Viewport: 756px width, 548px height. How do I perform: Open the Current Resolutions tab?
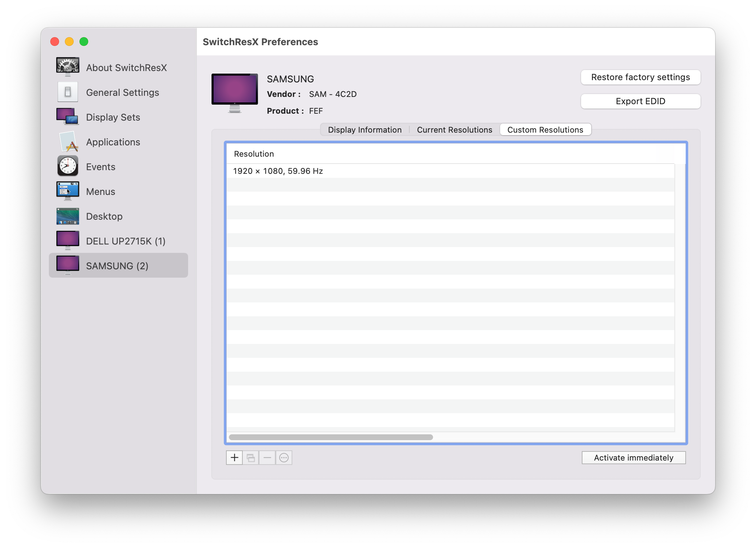point(455,130)
